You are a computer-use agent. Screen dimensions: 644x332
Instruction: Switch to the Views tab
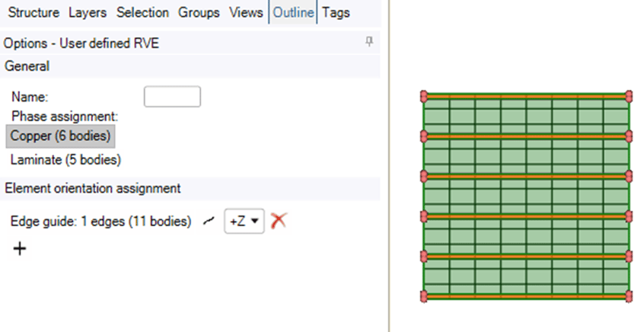[246, 13]
